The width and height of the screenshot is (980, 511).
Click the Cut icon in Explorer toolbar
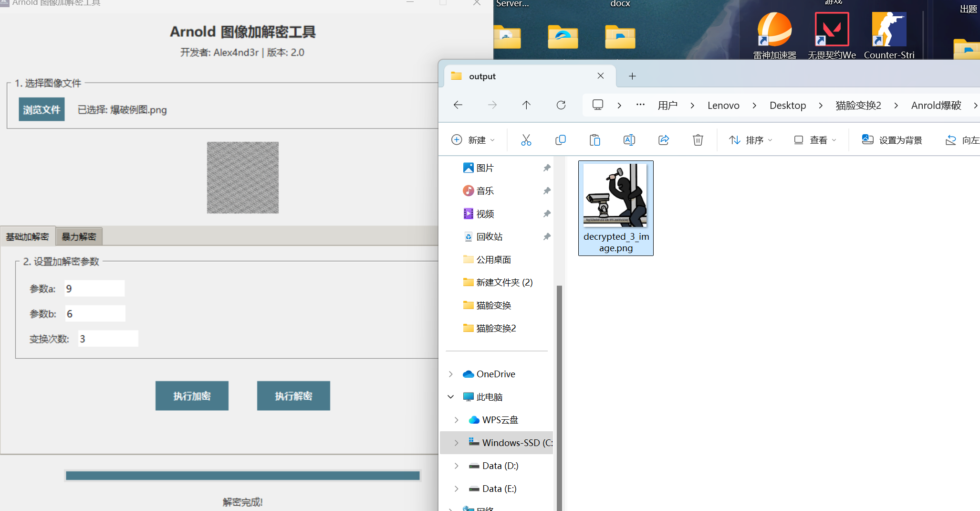pyautogui.click(x=526, y=139)
